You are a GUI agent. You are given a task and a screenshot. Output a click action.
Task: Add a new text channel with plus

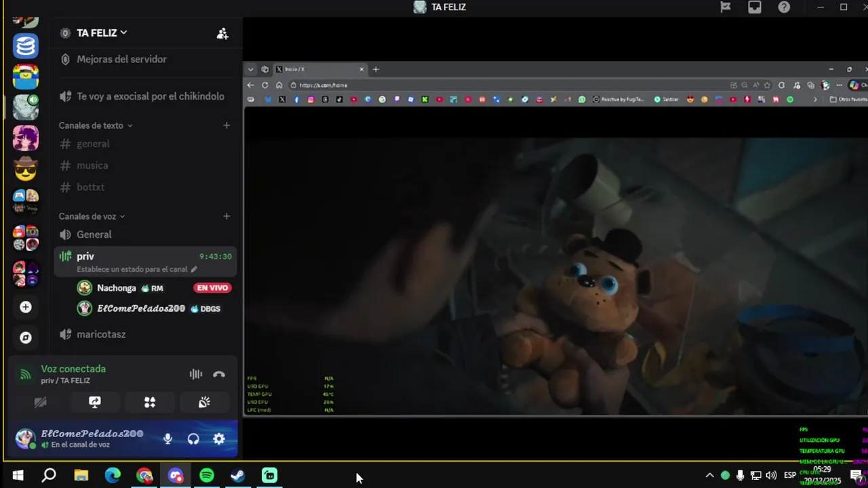point(226,125)
